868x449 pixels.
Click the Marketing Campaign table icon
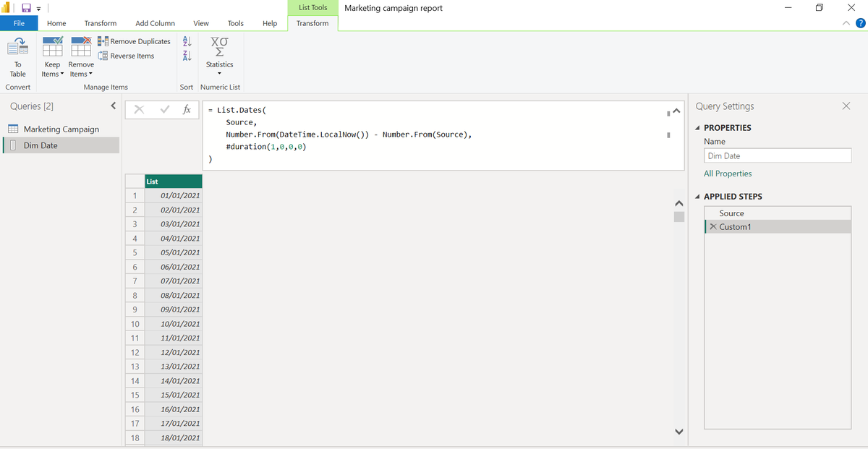coord(13,129)
